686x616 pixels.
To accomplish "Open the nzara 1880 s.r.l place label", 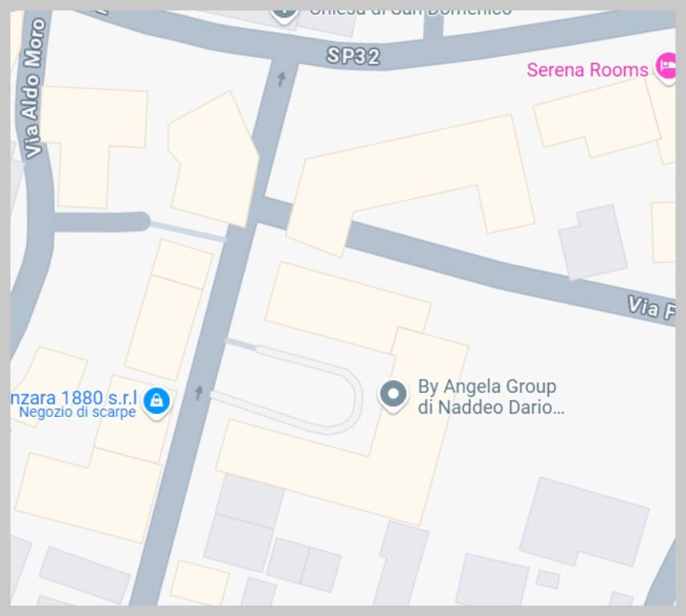I will click(x=75, y=398).
